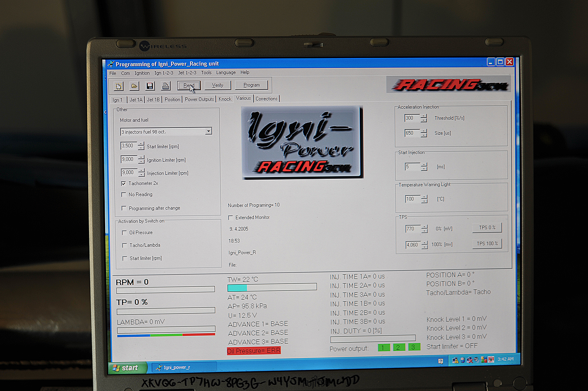This screenshot has height=391, width=588.
Task: Click the Temperature Warning Light value field
Action: [x=412, y=199]
